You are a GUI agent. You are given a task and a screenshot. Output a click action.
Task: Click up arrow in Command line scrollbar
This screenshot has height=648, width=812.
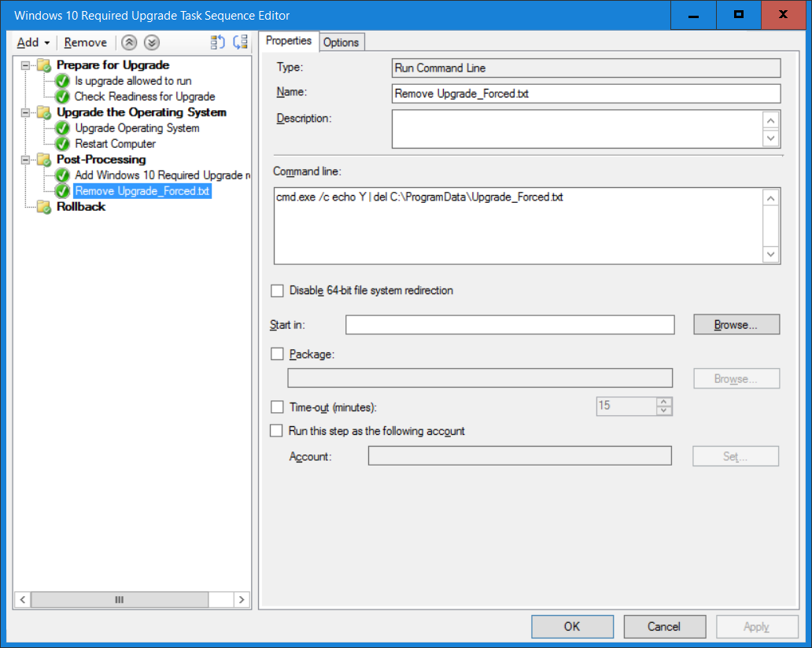(771, 198)
